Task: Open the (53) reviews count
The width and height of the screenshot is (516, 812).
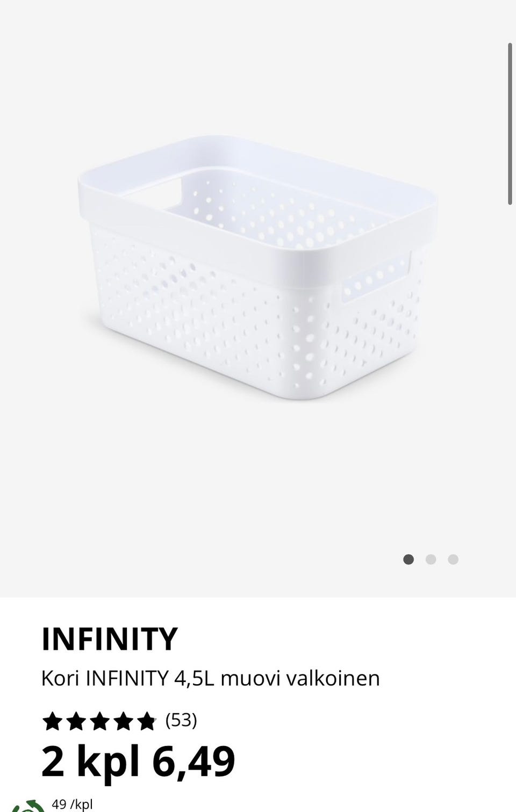Action: click(x=181, y=720)
